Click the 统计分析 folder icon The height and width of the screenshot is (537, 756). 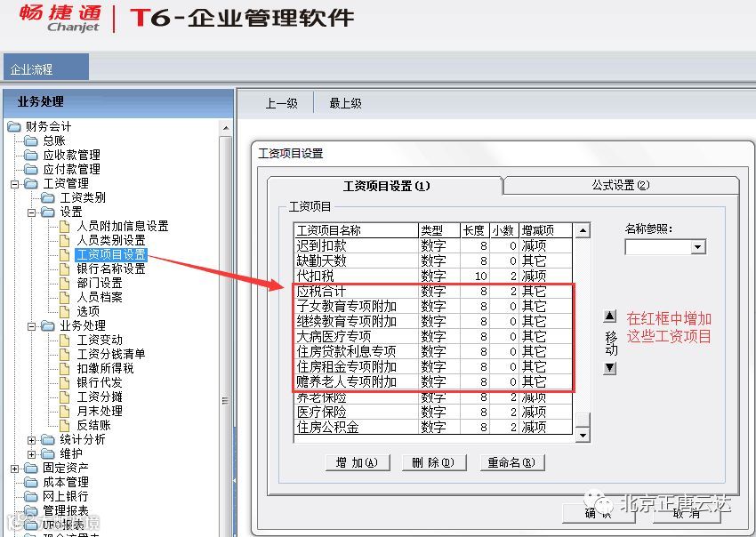point(48,439)
